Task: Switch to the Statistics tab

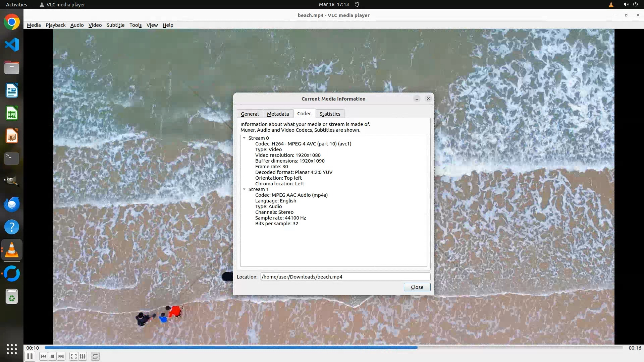Action: (330, 114)
